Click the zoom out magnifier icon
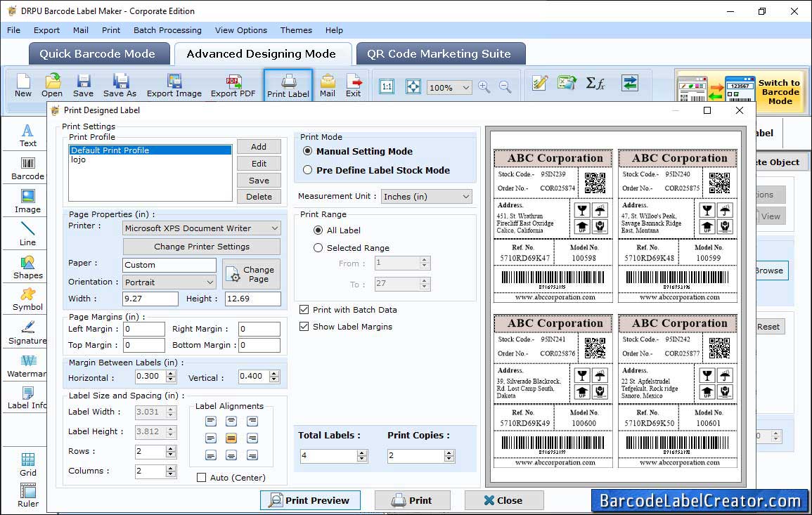812x515 pixels. pos(505,87)
